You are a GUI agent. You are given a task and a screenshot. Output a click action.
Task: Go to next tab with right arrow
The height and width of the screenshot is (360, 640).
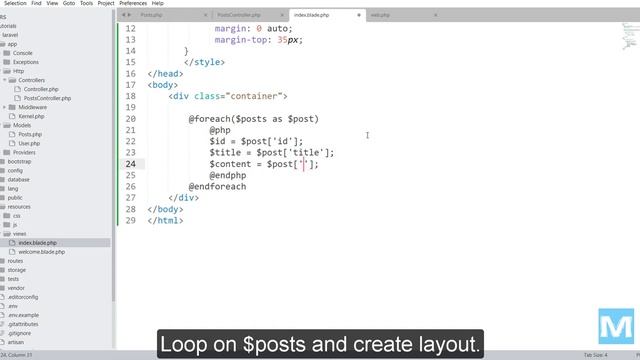(x=130, y=15)
